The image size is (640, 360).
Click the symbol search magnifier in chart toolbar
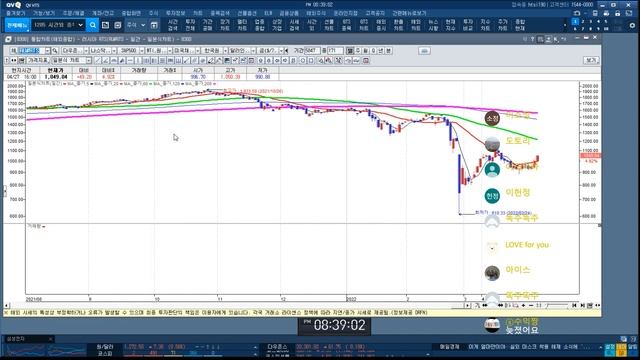click(55, 51)
